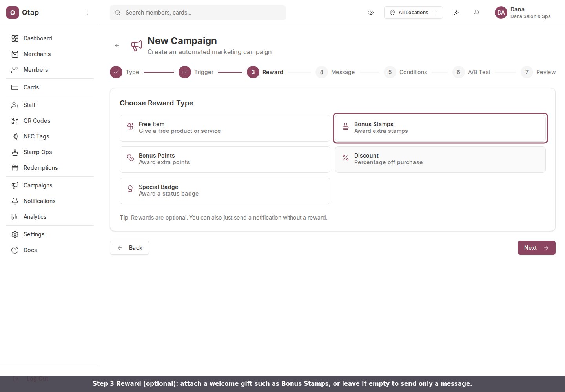Open the Docs link in sidebar
This screenshot has width=565, height=392.
click(50, 250)
